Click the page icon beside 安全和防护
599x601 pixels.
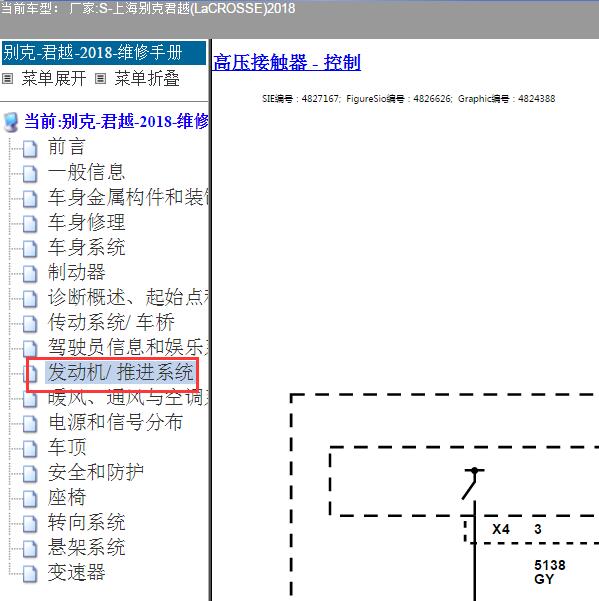[30, 474]
